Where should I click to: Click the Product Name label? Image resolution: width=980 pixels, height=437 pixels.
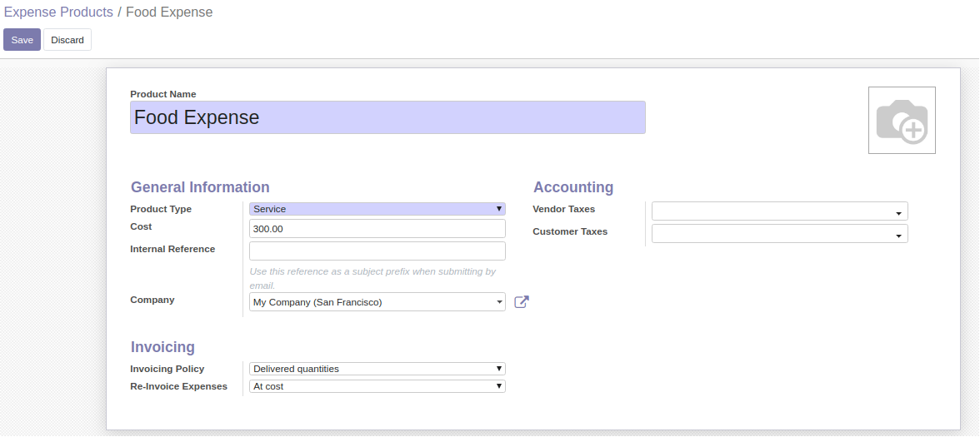(x=163, y=94)
